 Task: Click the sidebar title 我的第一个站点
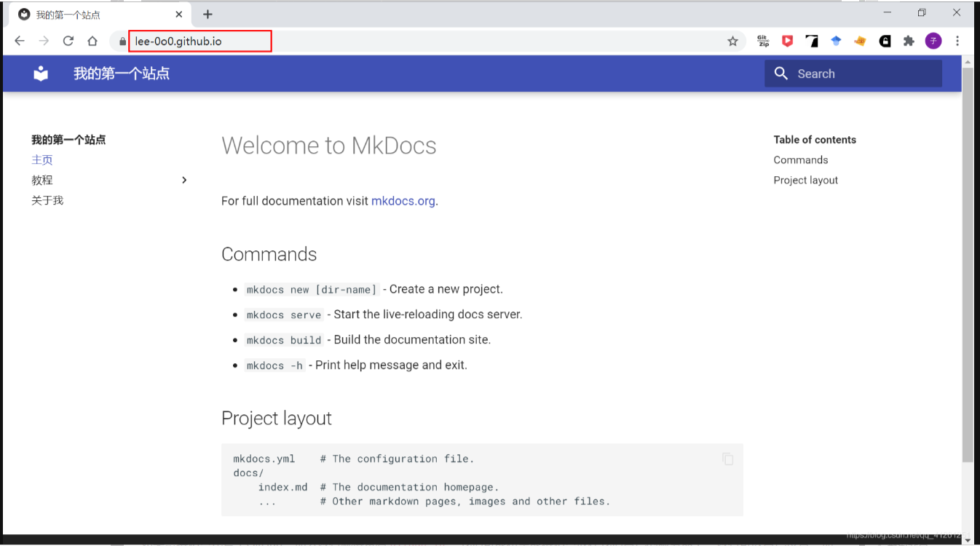point(68,140)
